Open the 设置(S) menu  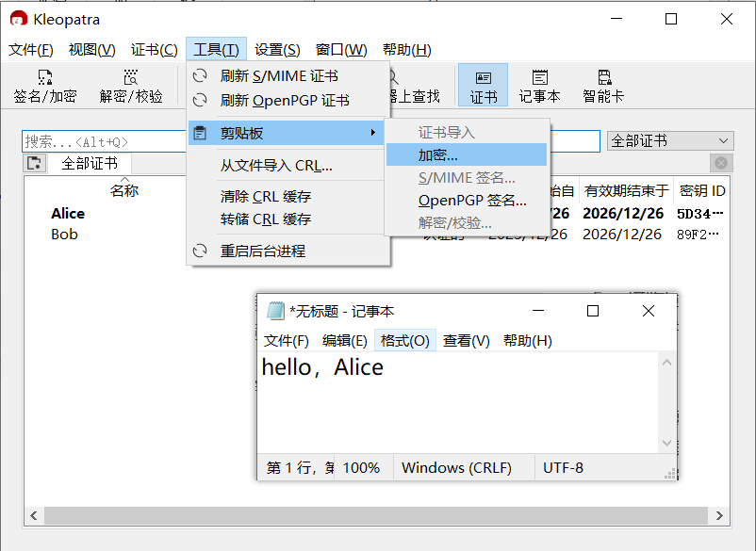point(277,50)
